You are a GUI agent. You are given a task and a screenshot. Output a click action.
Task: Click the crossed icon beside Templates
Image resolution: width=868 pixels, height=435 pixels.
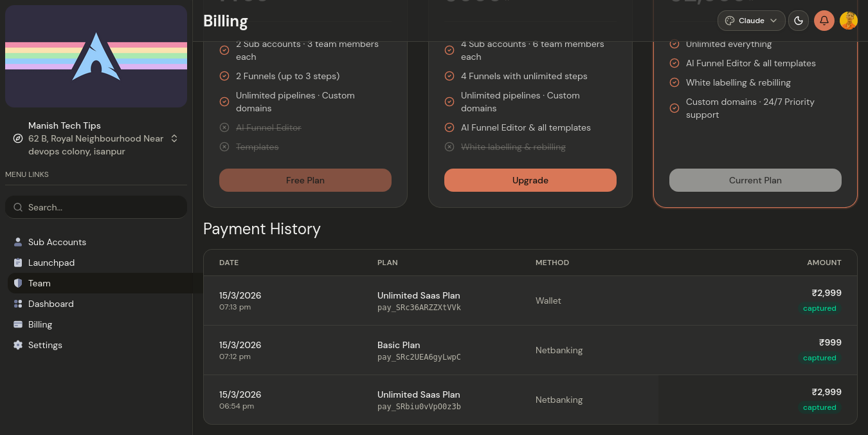(224, 147)
